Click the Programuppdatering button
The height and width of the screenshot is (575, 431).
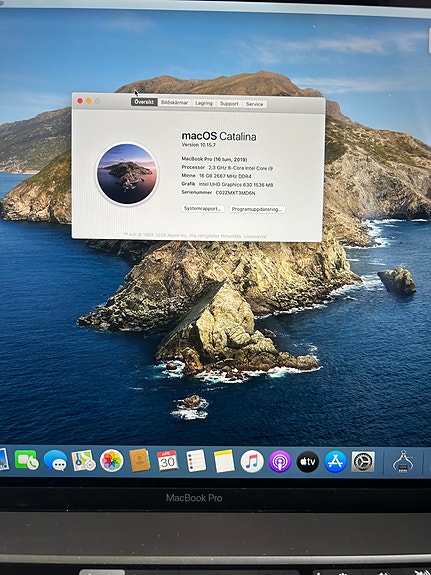257,209
